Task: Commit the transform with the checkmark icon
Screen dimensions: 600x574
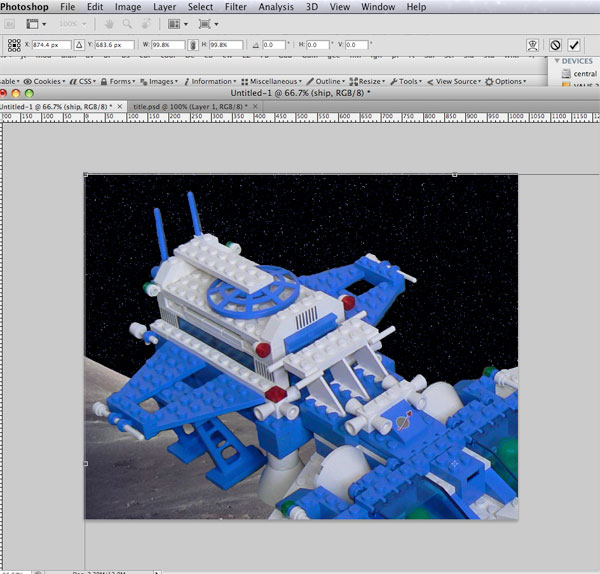Action: pos(574,45)
